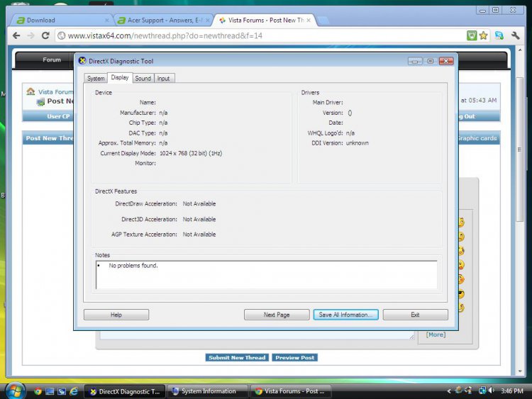This screenshot has width=532, height=399.
Task: Select the Display tab in DirectX tool
Action: tap(120, 78)
